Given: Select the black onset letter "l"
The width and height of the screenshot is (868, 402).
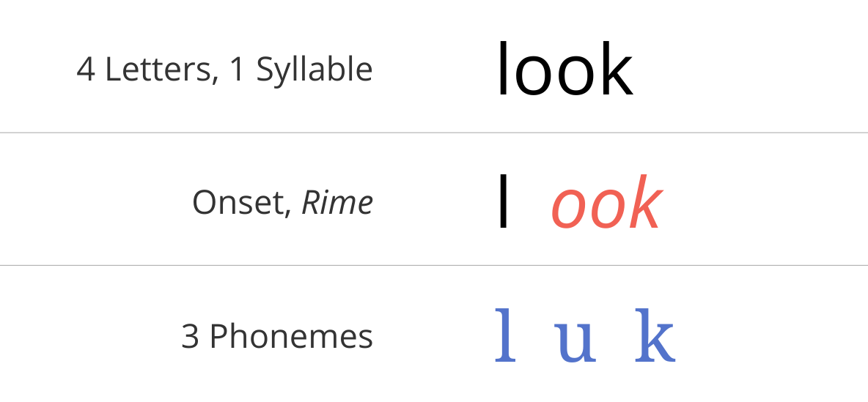Looking at the screenshot, I should (503, 201).
